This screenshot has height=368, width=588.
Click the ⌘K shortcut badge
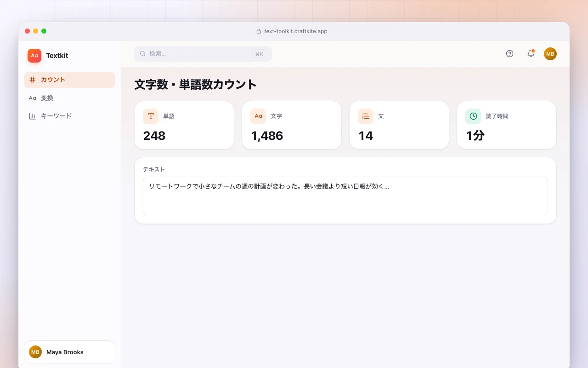pyautogui.click(x=259, y=54)
